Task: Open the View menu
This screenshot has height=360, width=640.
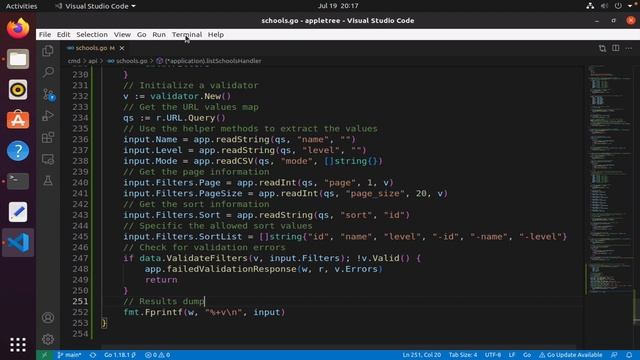Action: pos(122,35)
